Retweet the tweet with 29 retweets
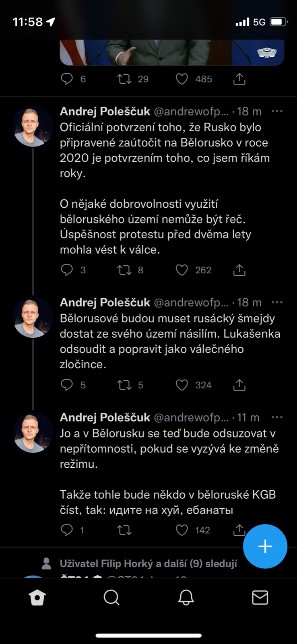297x644 pixels. coord(124,79)
